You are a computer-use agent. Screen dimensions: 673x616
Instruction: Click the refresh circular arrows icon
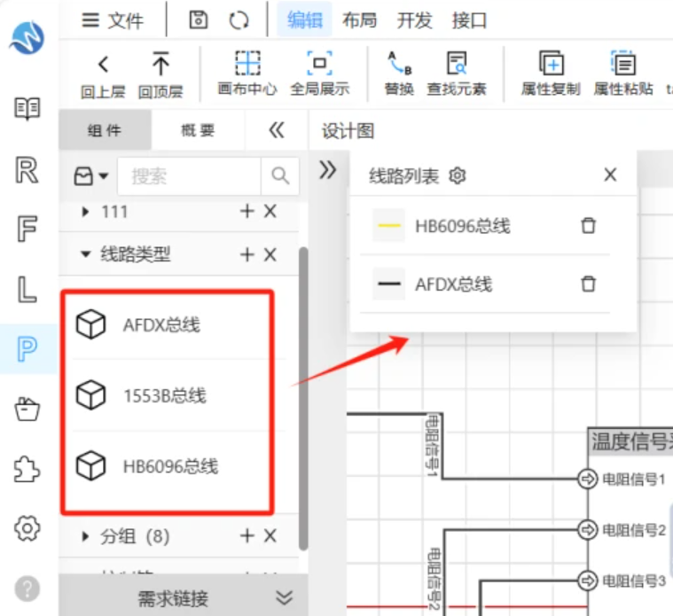click(x=239, y=20)
